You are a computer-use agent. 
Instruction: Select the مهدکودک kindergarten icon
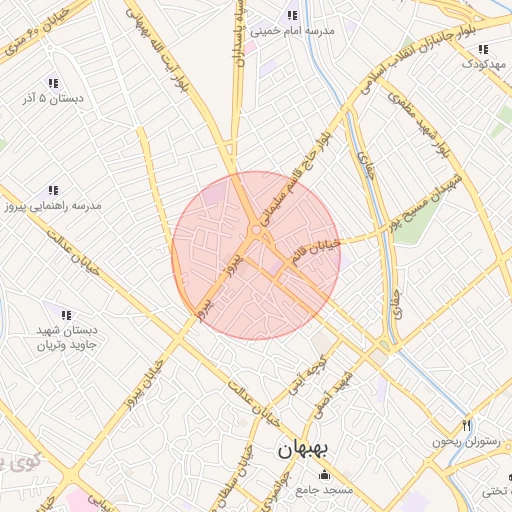(483, 50)
